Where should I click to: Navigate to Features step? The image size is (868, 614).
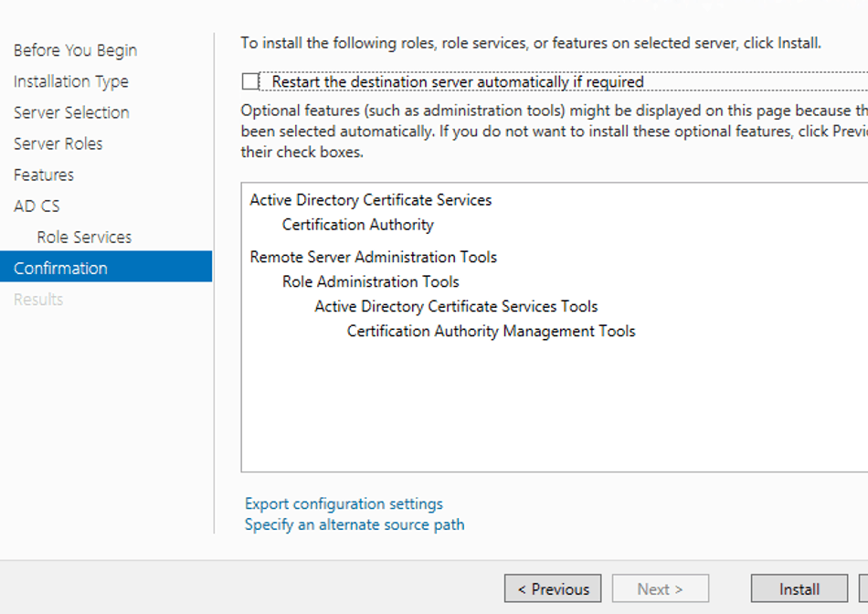point(44,175)
